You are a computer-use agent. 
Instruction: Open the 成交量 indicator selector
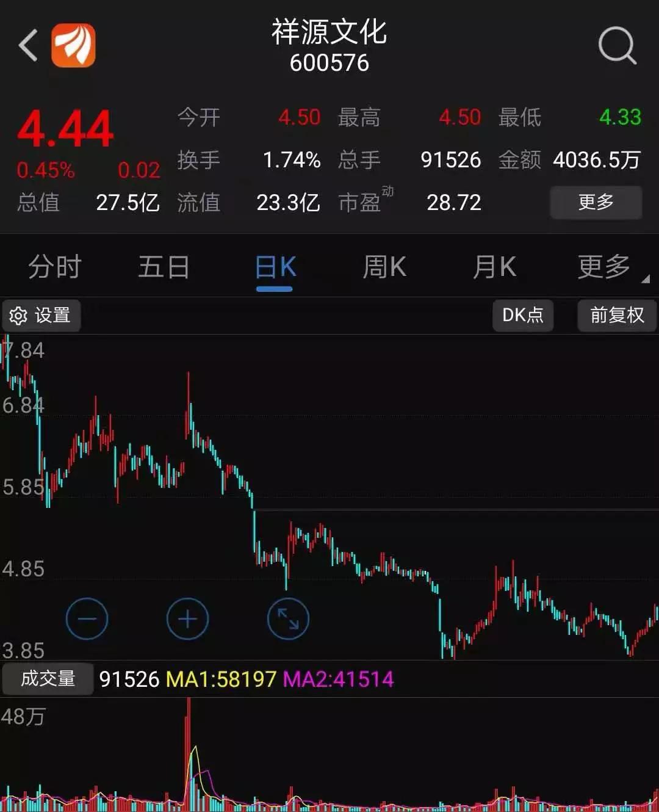pos(48,678)
